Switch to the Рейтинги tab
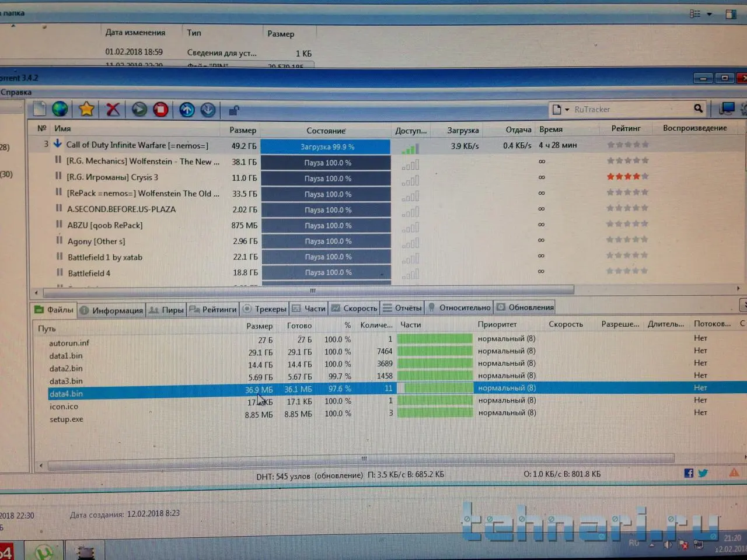 click(213, 309)
